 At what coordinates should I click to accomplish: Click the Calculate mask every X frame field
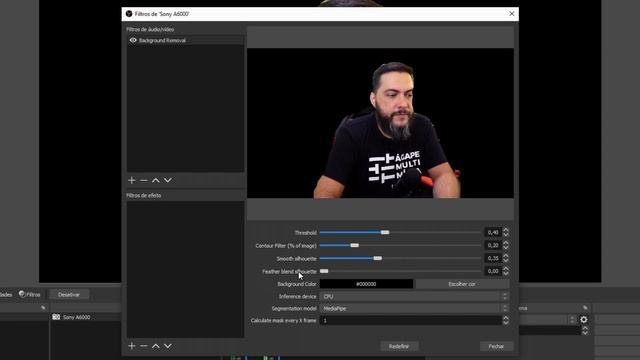coord(411,320)
